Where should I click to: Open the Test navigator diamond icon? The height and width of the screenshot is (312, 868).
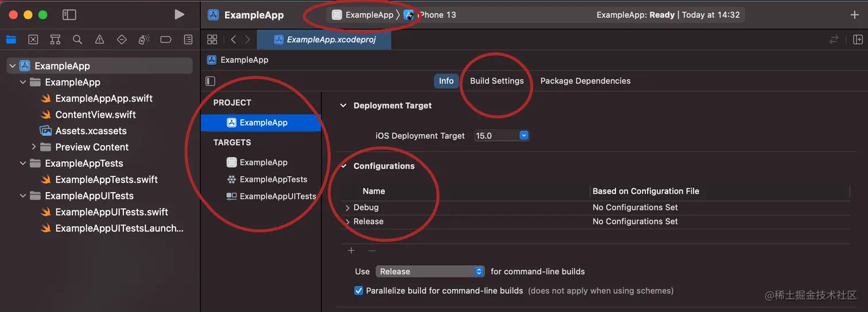[122, 40]
